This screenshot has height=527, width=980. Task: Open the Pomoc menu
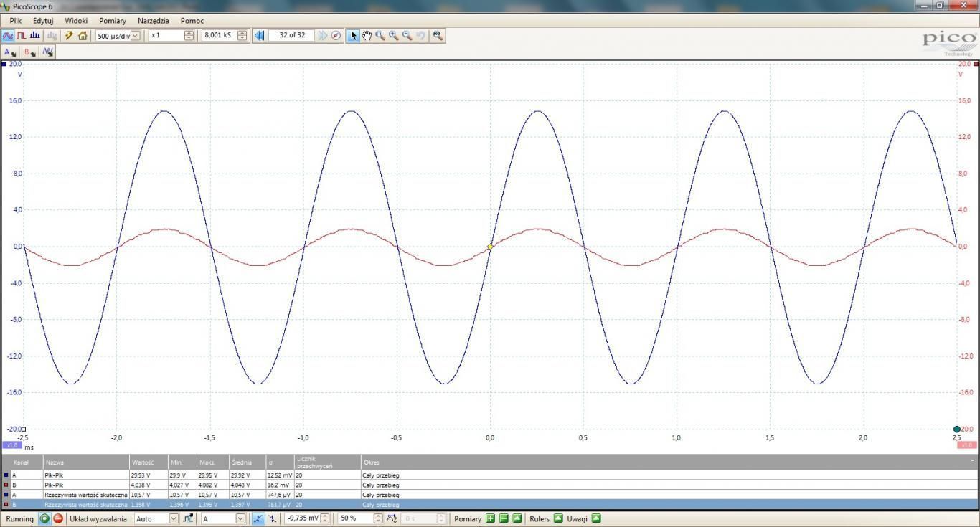(x=192, y=21)
